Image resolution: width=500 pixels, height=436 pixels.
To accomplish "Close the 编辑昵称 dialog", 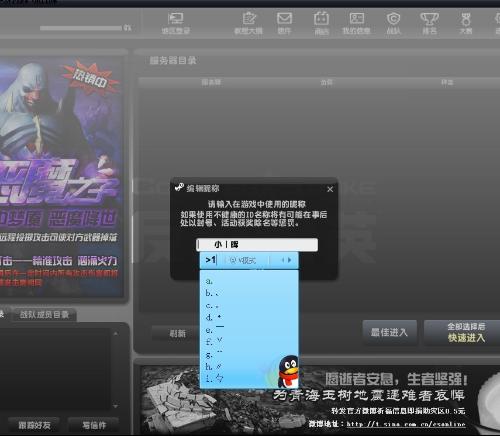I will point(330,189).
